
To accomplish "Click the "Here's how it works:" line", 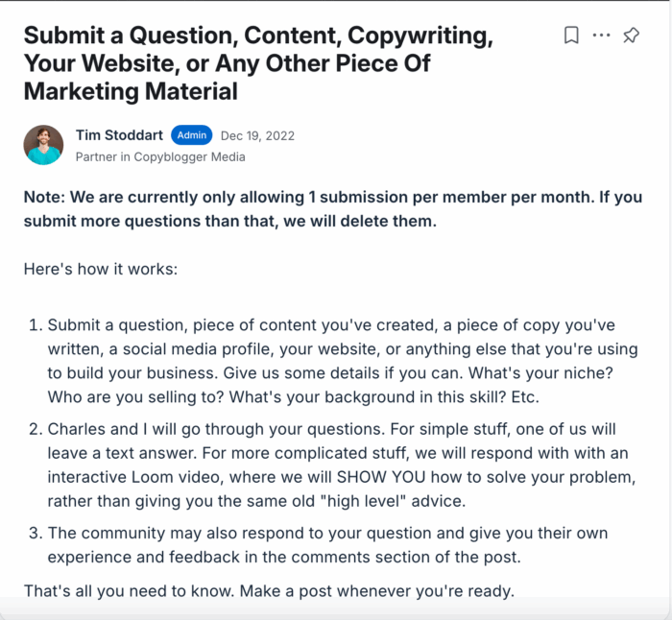I will pos(100,269).
